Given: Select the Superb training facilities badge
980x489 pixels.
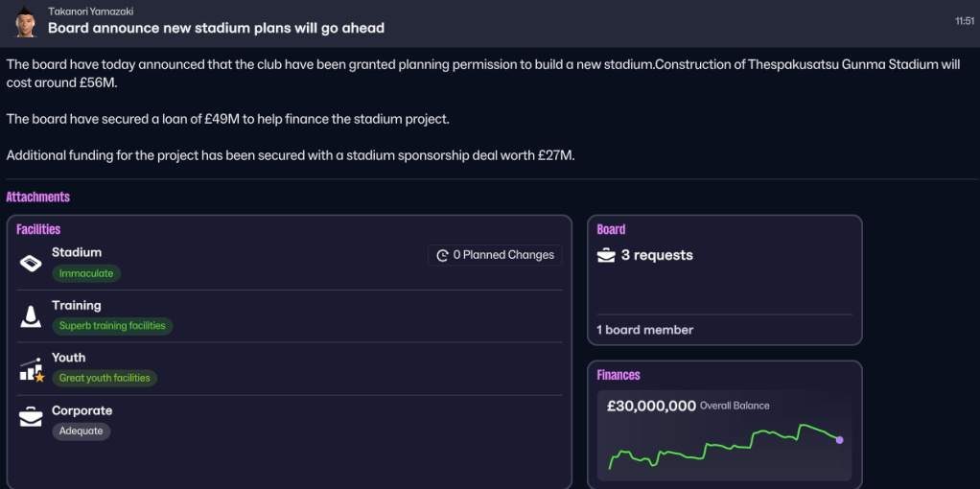Looking at the screenshot, I should [x=112, y=326].
